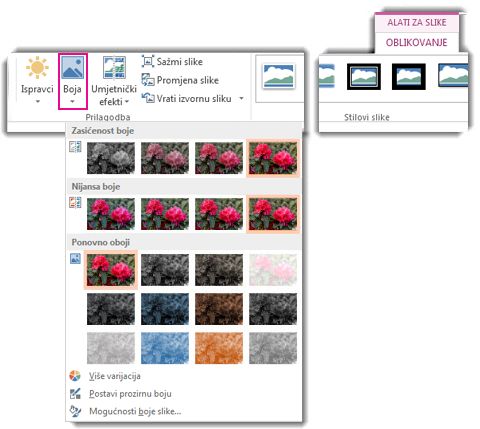
Task: Choose the highlighted full saturation thumbnail
Action: click(x=273, y=158)
